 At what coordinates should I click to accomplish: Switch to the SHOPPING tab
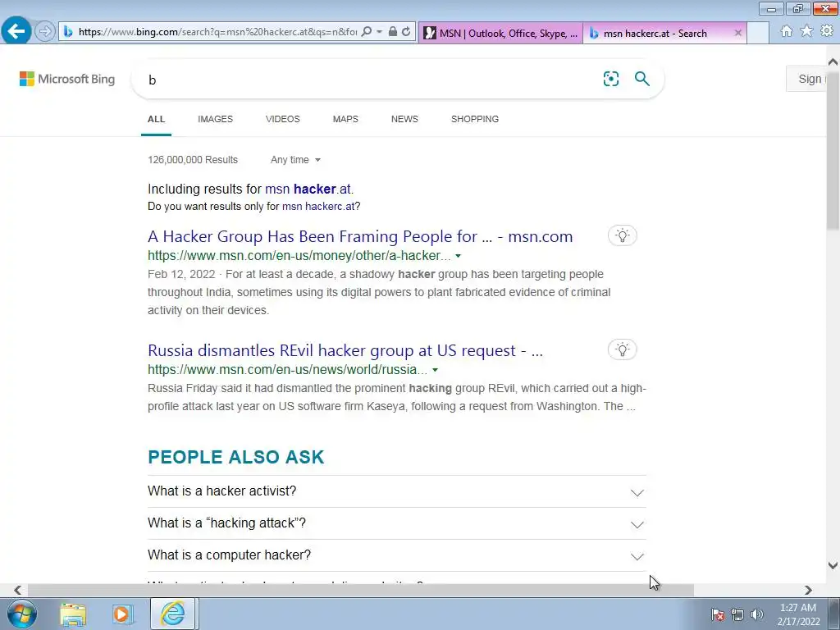click(x=475, y=119)
